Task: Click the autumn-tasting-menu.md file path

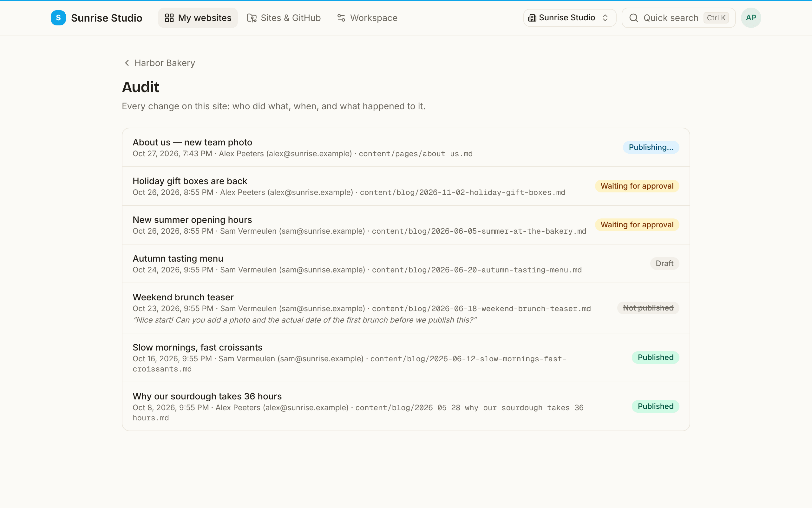Action: 477,270
